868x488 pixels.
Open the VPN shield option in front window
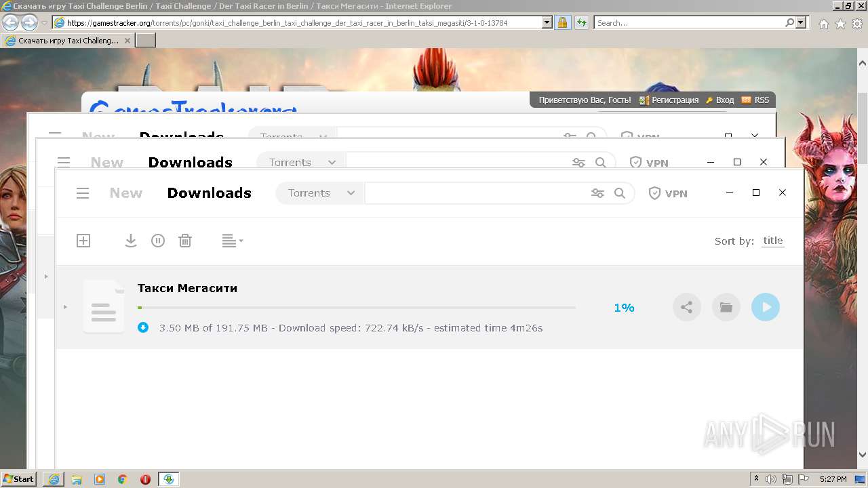click(x=668, y=193)
